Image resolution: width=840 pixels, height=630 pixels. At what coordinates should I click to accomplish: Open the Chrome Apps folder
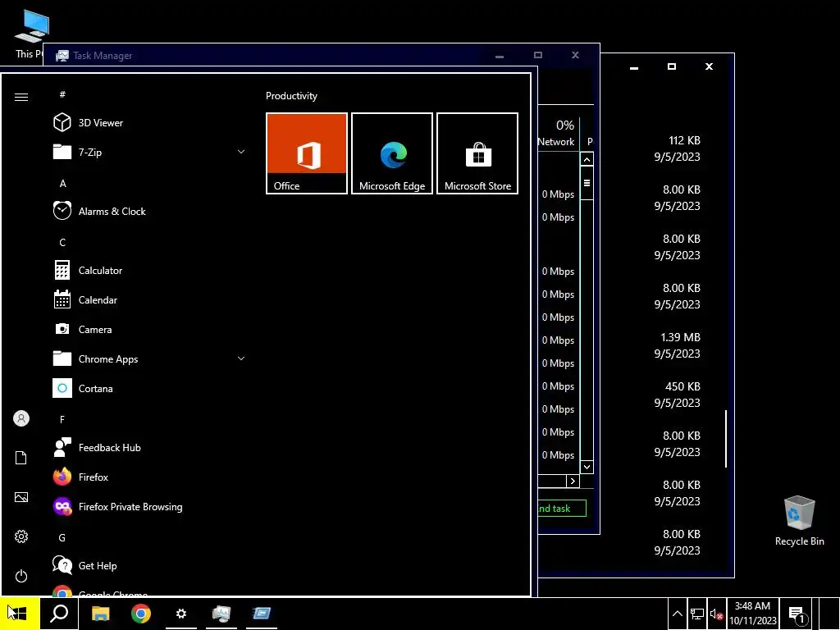pyautogui.click(x=149, y=359)
